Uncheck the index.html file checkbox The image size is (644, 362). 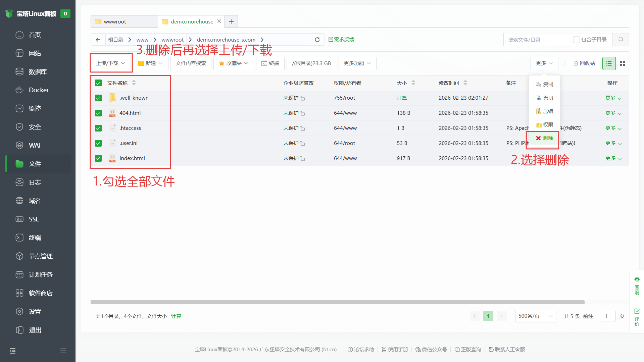tap(98, 158)
